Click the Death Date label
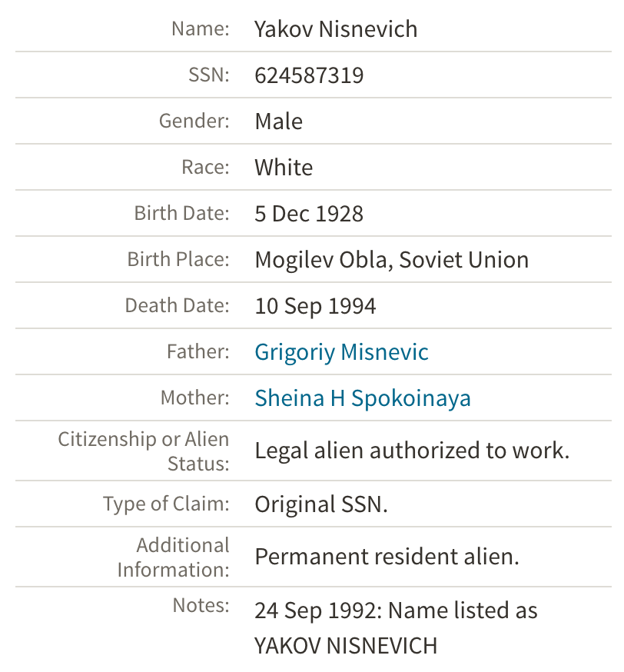The height and width of the screenshot is (672, 624). (x=177, y=306)
